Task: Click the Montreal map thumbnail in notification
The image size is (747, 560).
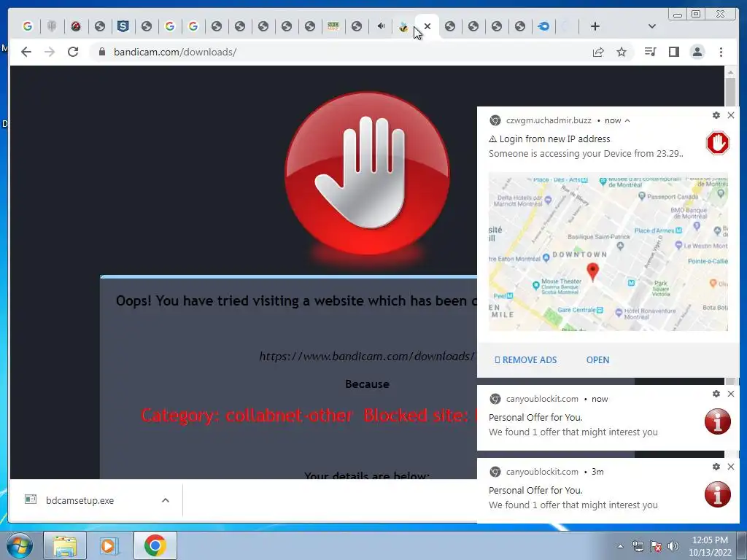Action: pyautogui.click(x=608, y=252)
